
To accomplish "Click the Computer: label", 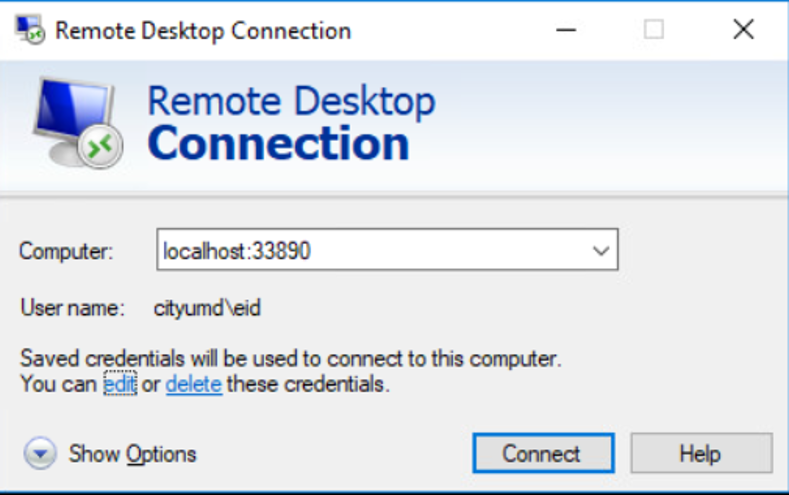I will [x=66, y=251].
